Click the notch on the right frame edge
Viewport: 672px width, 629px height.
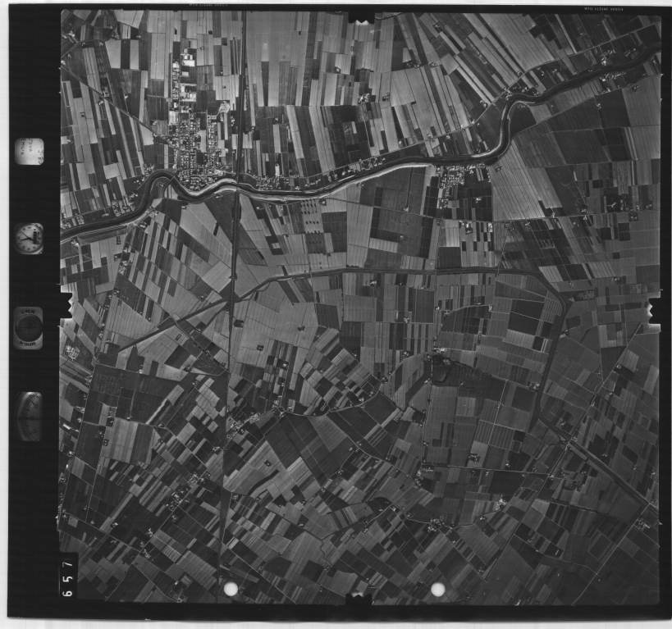(x=655, y=309)
